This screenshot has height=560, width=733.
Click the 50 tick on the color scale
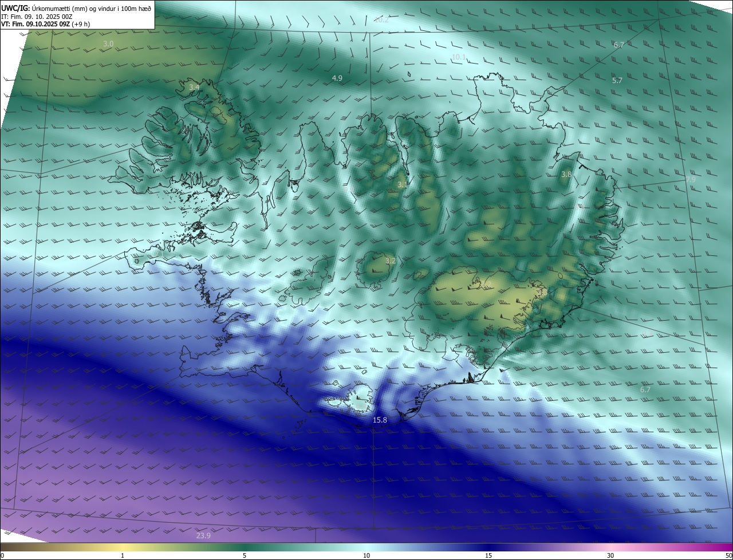pos(728,555)
